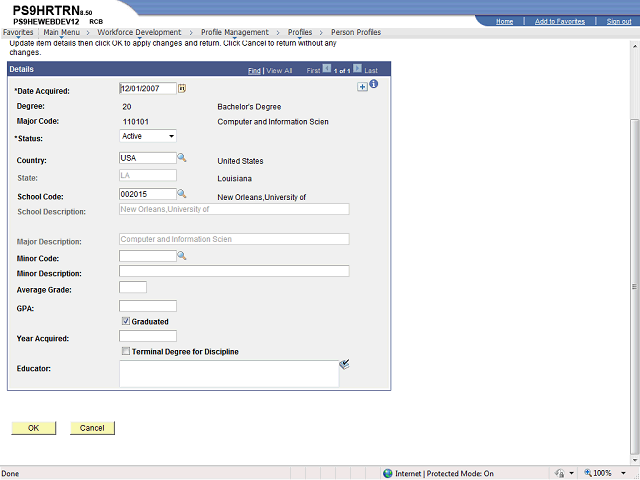Open the Status dropdown showing Active
The image size is (640, 480).
pyautogui.click(x=148, y=136)
